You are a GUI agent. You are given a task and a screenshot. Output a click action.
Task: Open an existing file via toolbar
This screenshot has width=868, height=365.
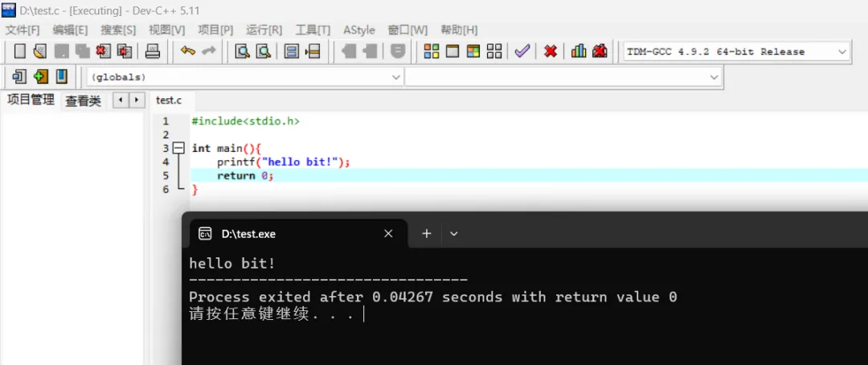tap(40, 51)
